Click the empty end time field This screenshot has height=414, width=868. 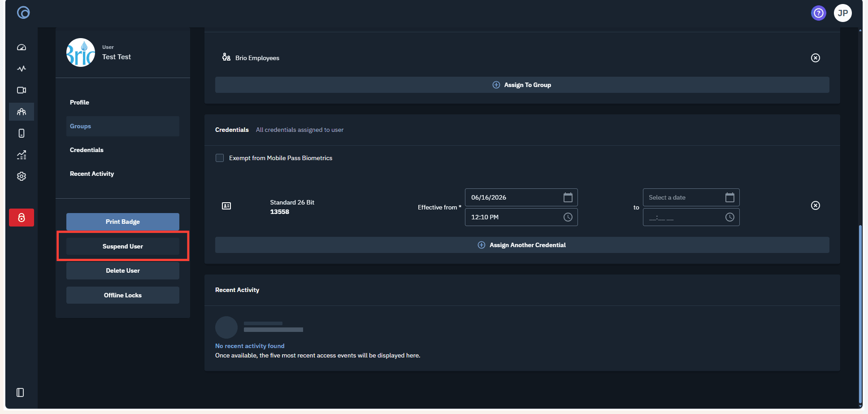(691, 217)
